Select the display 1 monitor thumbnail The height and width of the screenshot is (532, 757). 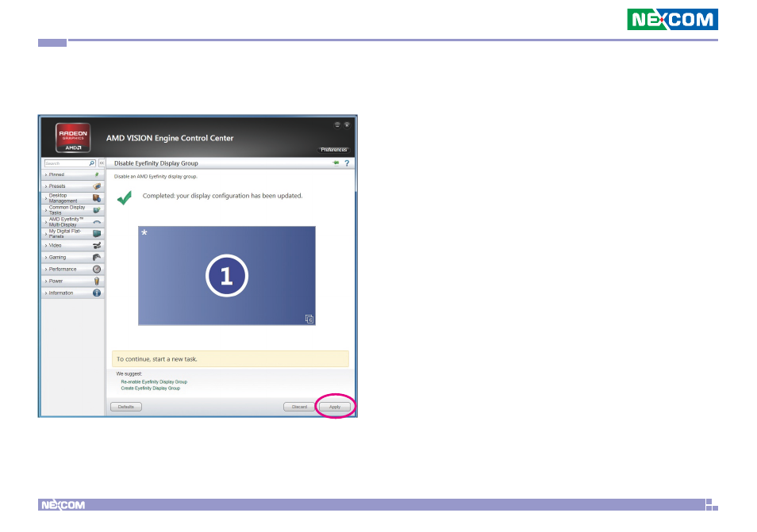click(227, 276)
